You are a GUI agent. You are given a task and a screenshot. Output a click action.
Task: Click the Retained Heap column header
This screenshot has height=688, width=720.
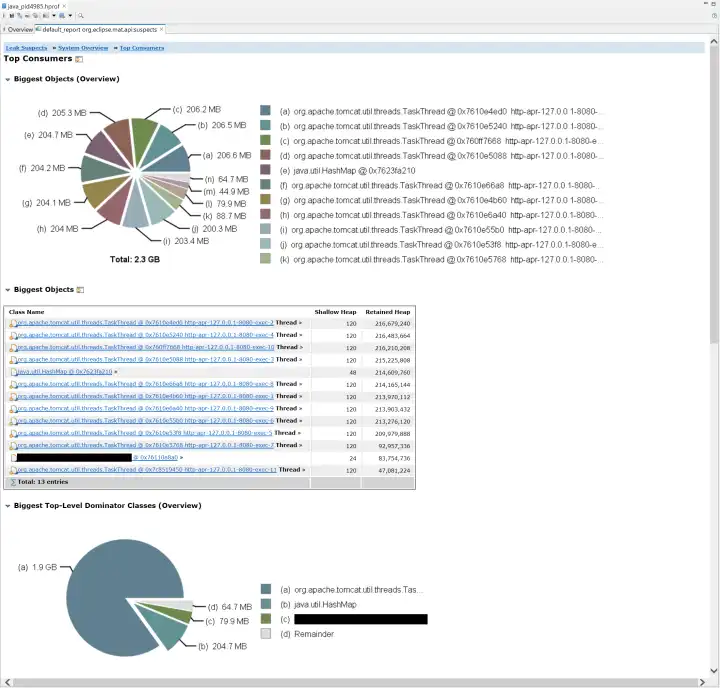[x=388, y=312]
